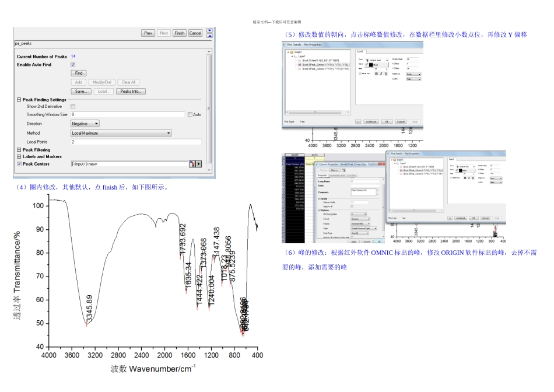Select Label tab in Plot Details beside Column Properties
Screen dimensions: 554x392
pos(453,159)
